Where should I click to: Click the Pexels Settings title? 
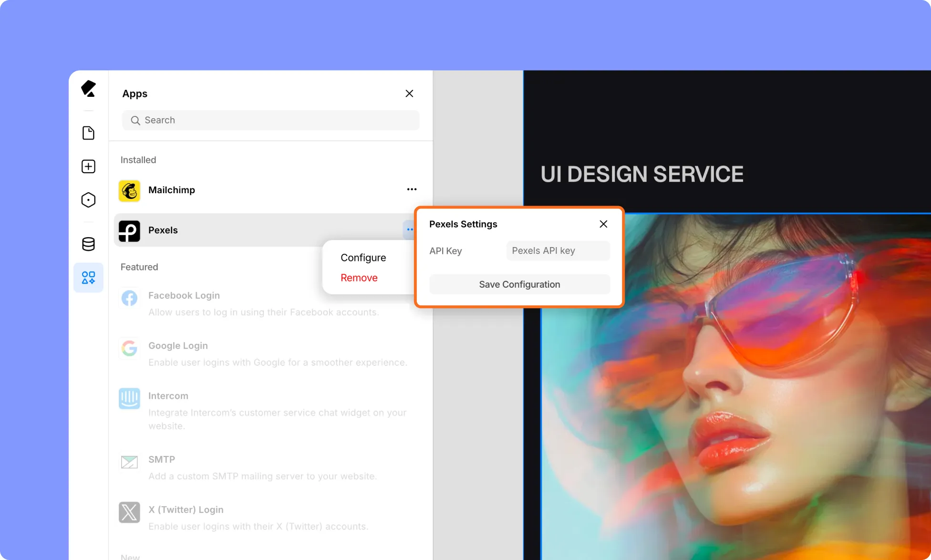pyautogui.click(x=463, y=224)
